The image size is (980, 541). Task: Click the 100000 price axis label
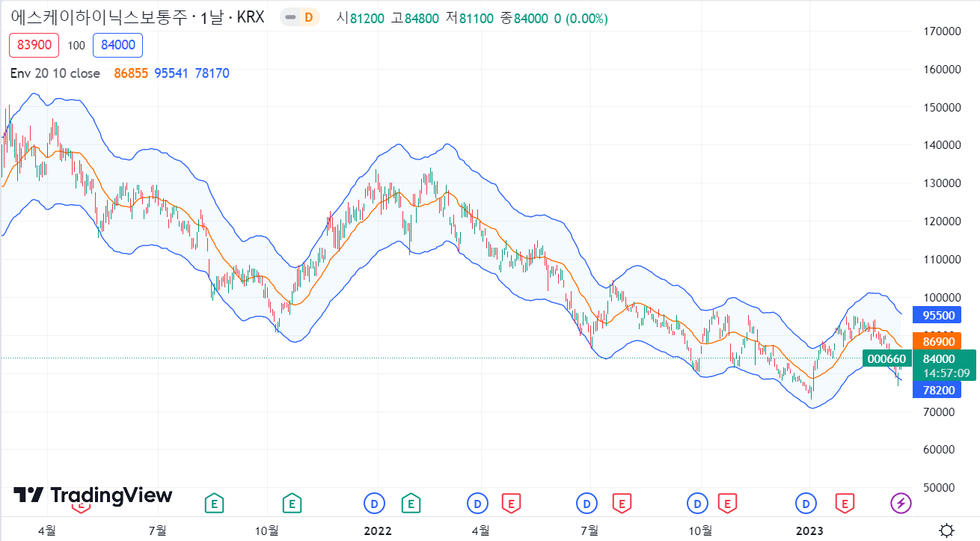pyautogui.click(x=941, y=298)
